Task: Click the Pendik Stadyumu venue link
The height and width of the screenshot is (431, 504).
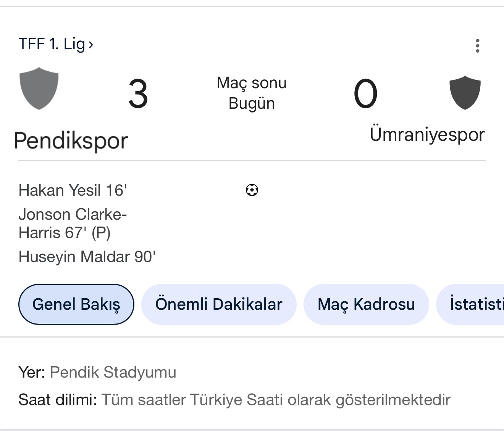Action: pyautogui.click(x=113, y=372)
